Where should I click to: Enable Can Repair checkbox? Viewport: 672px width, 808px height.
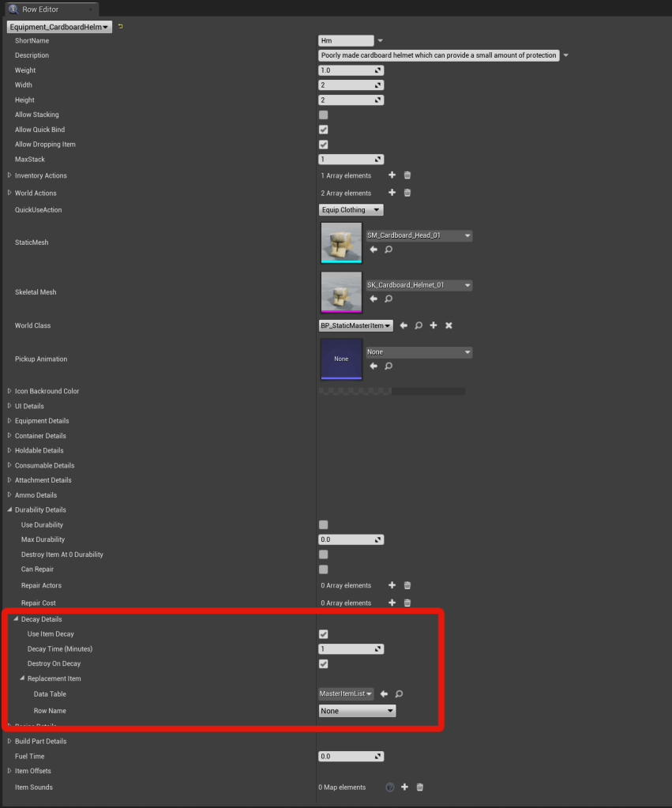click(x=324, y=570)
